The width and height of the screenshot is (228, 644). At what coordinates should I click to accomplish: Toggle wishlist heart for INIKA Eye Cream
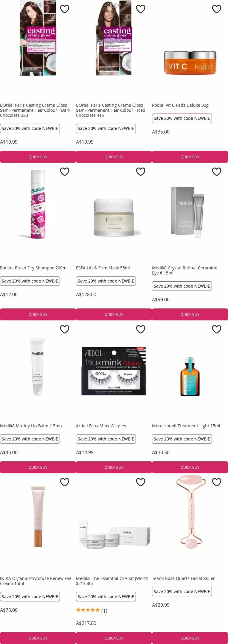[x=64, y=482]
